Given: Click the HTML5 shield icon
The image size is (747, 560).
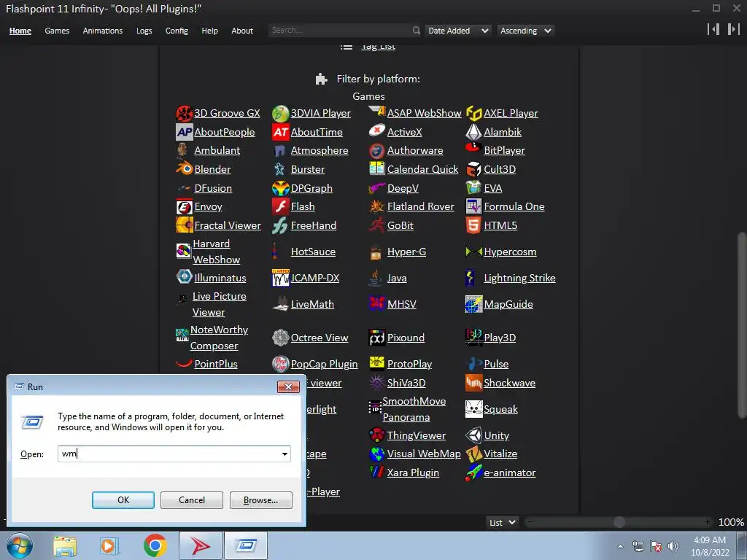Looking at the screenshot, I should click(473, 225).
